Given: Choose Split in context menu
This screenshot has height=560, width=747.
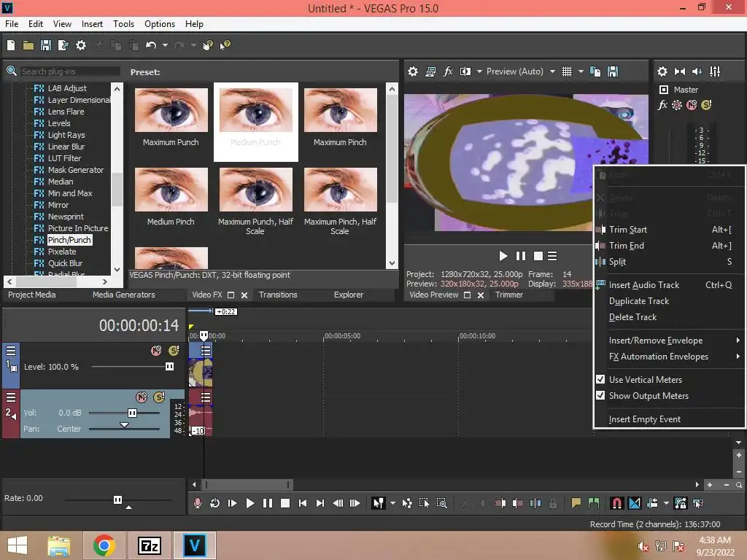Looking at the screenshot, I should click(x=670, y=262).
